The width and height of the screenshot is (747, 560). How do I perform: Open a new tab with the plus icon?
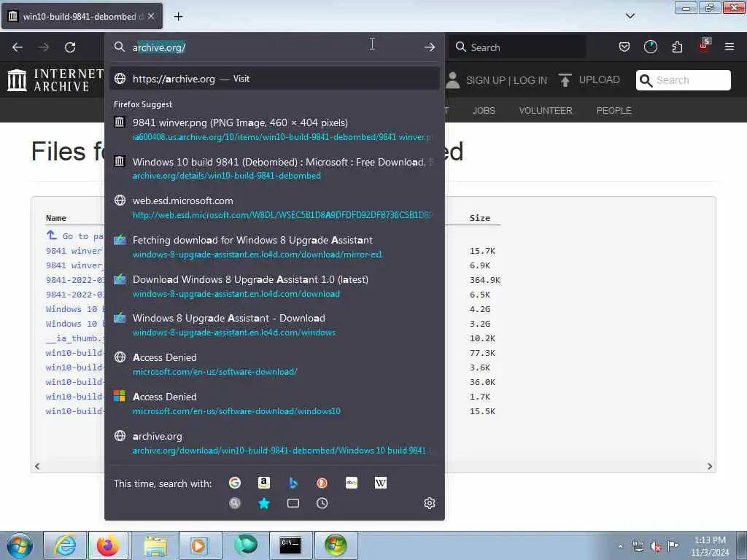point(178,17)
